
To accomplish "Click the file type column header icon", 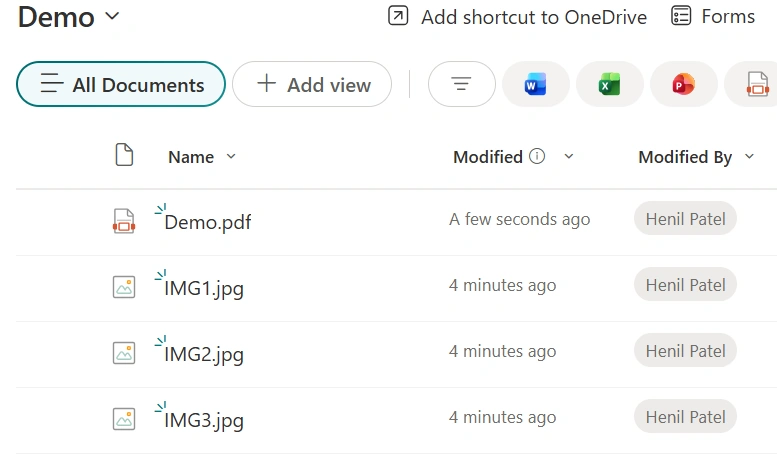I will point(124,155).
